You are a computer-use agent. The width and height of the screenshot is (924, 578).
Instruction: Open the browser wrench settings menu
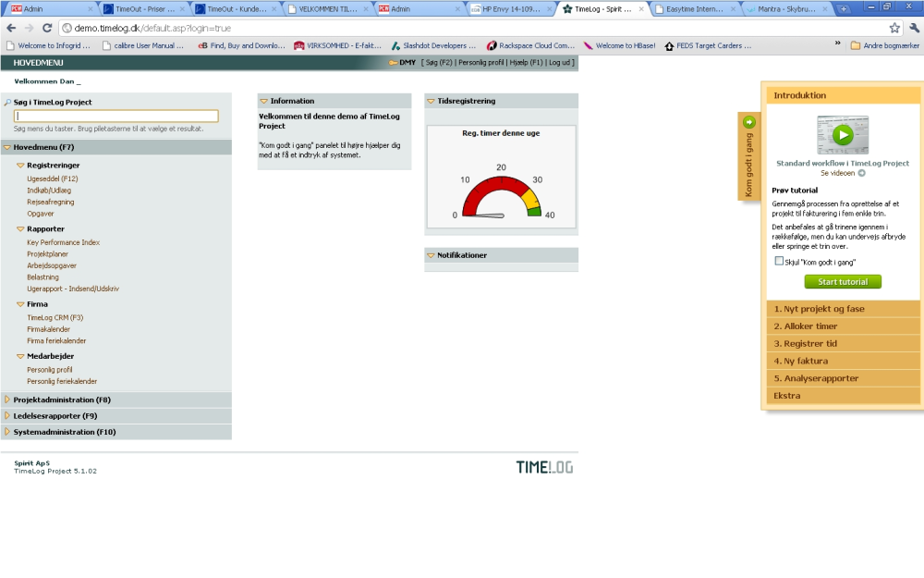(915, 28)
